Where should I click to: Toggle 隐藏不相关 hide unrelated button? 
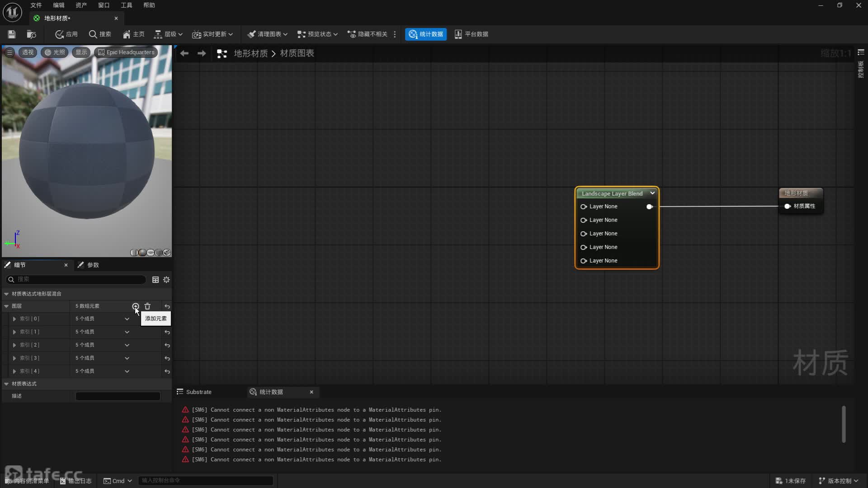[x=367, y=34]
